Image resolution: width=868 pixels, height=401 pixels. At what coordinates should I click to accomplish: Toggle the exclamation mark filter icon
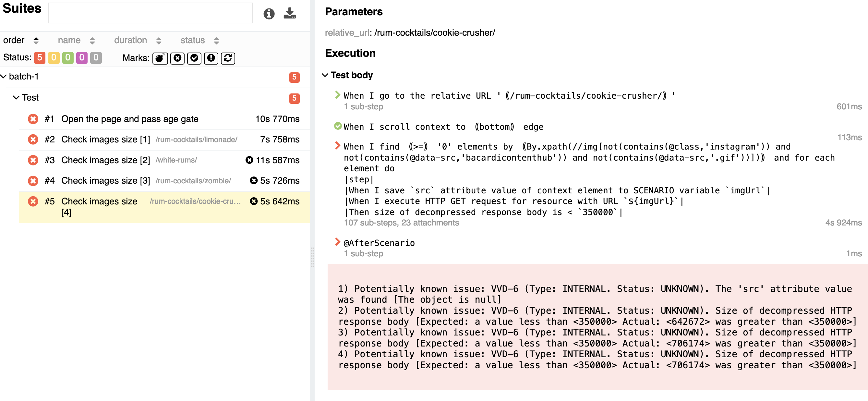211,58
